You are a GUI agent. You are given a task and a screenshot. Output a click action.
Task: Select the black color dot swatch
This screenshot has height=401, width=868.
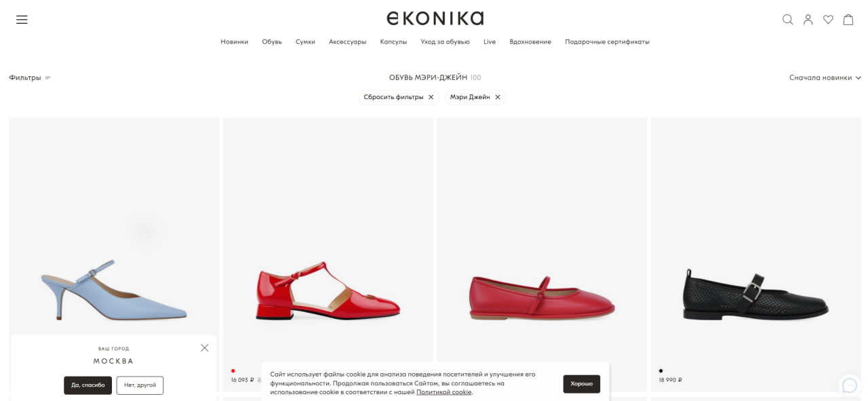coord(661,370)
